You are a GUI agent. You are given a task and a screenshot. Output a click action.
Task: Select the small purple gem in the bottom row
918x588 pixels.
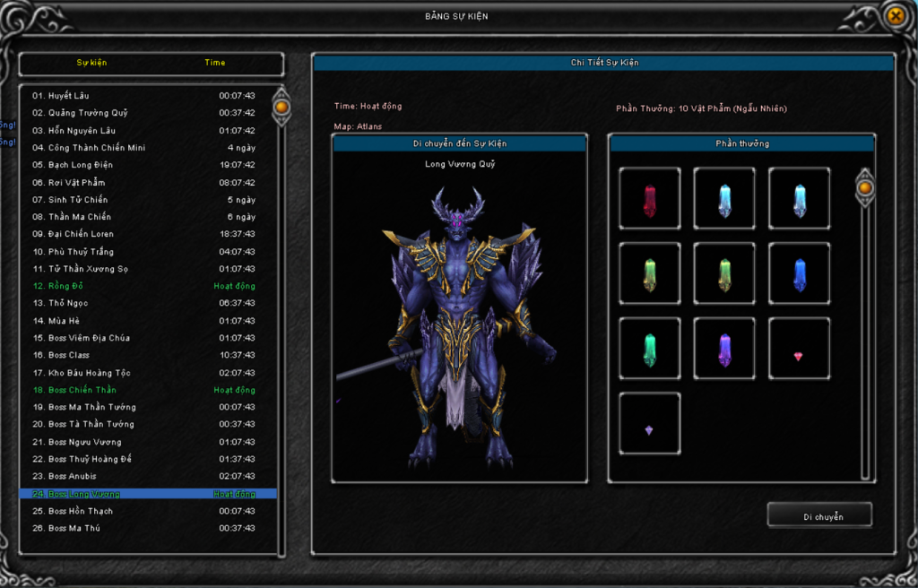[x=650, y=430]
